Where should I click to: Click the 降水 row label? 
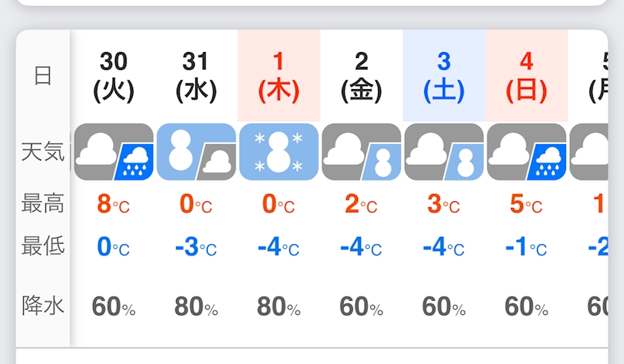43,306
